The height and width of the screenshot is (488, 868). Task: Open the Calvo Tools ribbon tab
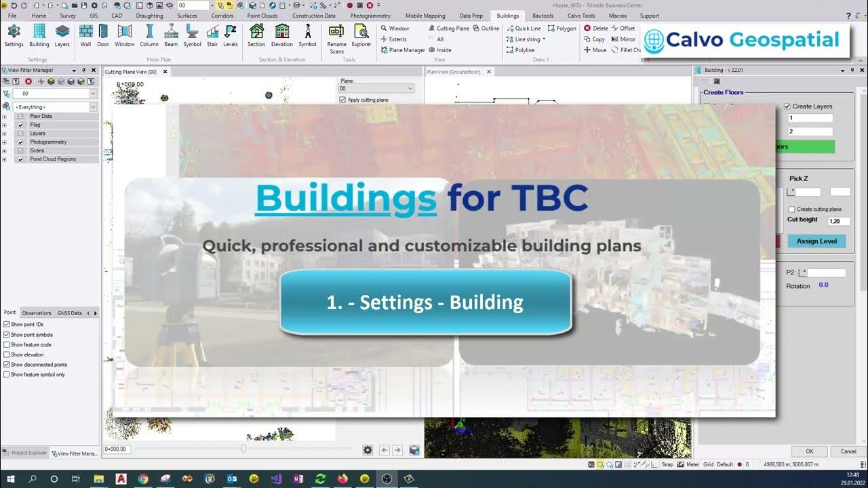coord(581,16)
